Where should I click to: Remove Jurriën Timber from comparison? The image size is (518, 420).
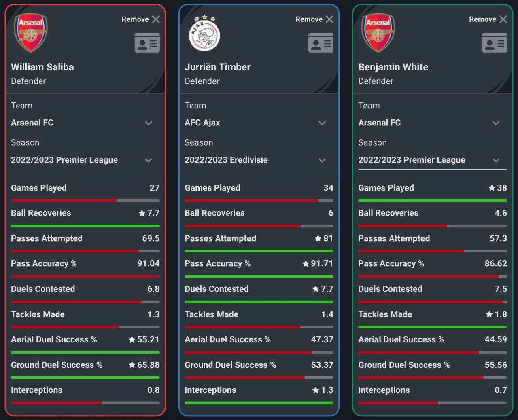[x=314, y=19]
